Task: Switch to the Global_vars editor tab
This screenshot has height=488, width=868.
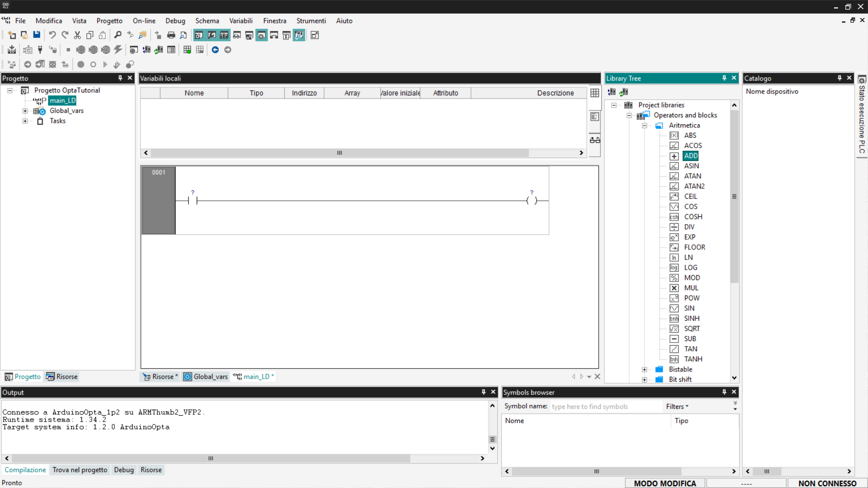Action: pyautogui.click(x=206, y=377)
